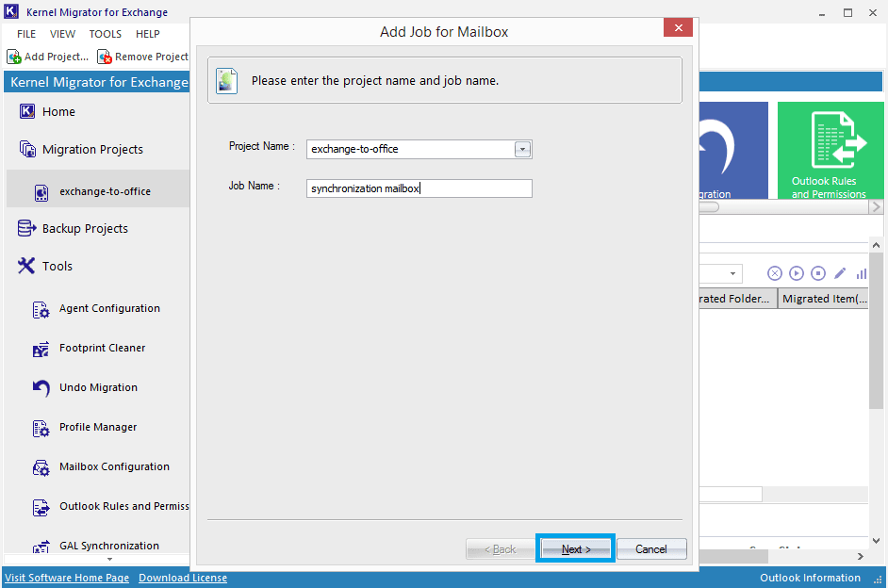This screenshot has height=588, width=888.
Task: Click the Kernel Migrator app logo icon
Action: tap(11, 11)
